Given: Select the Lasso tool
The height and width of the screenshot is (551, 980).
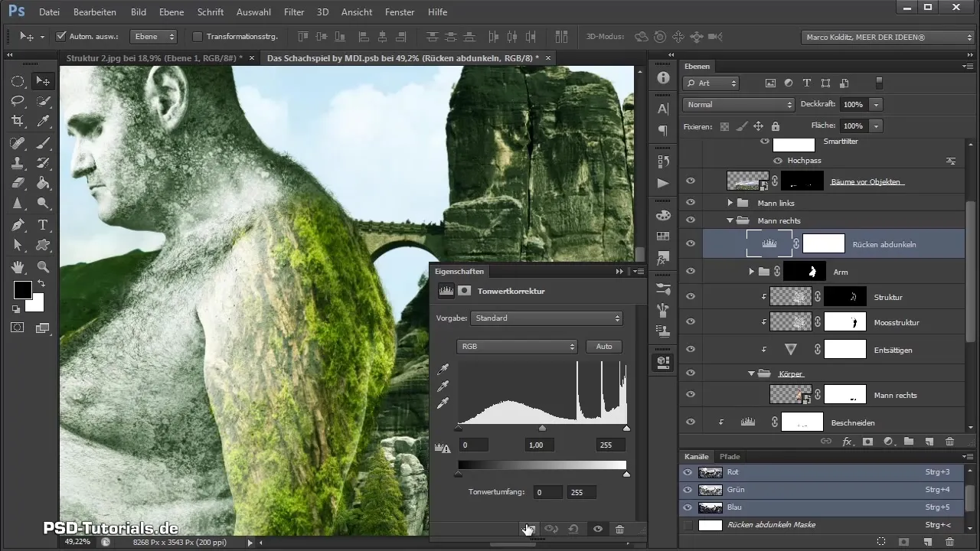Looking at the screenshot, I should pyautogui.click(x=17, y=101).
